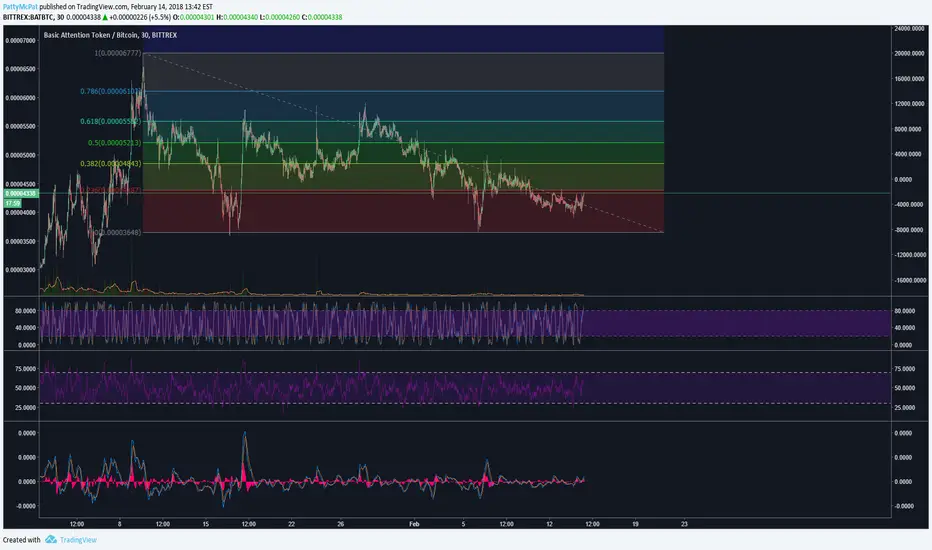Click the 15 marker on the date axis
The image size is (932, 550).
(x=206, y=524)
